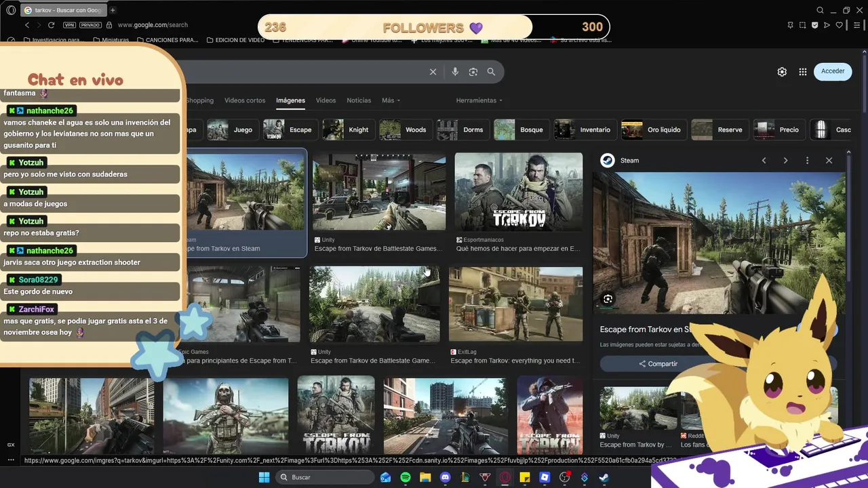This screenshot has width=868, height=488.
Task: Click the Acceder sign-in button
Action: click(833, 71)
